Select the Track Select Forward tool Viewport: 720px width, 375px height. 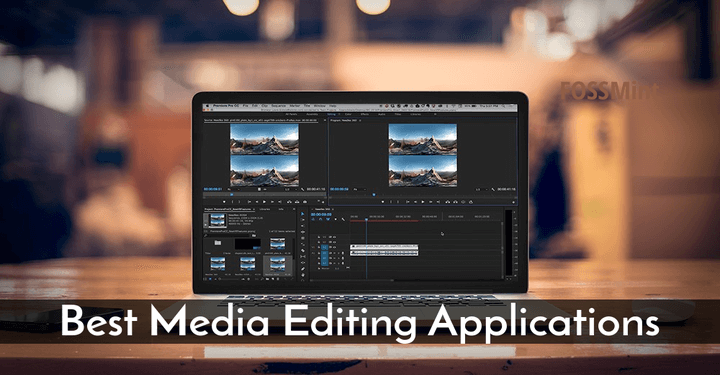pyautogui.click(x=303, y=220)
